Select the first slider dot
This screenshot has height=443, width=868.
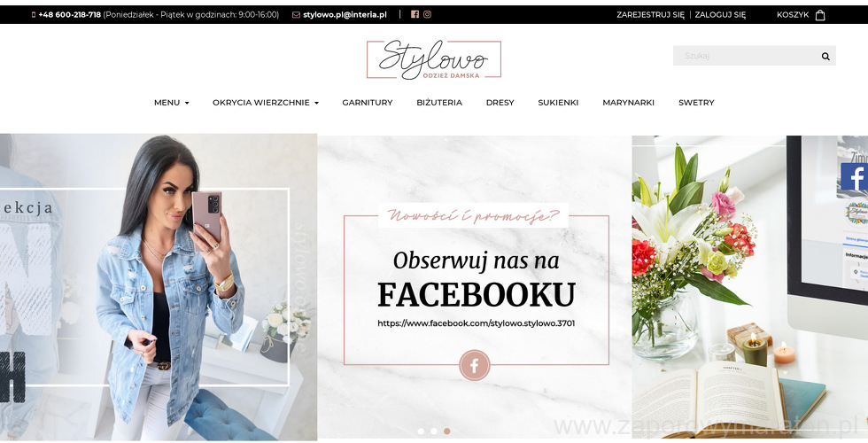pos(422,431)
